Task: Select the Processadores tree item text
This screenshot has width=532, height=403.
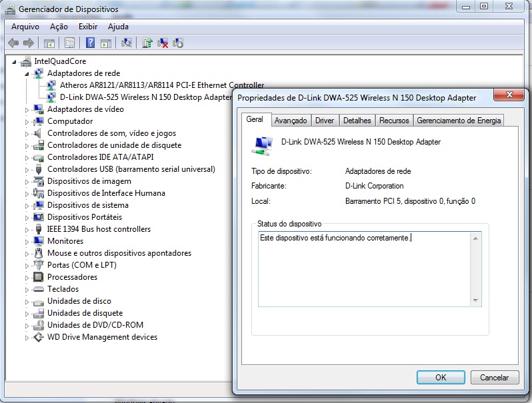Action: [72, 277]
